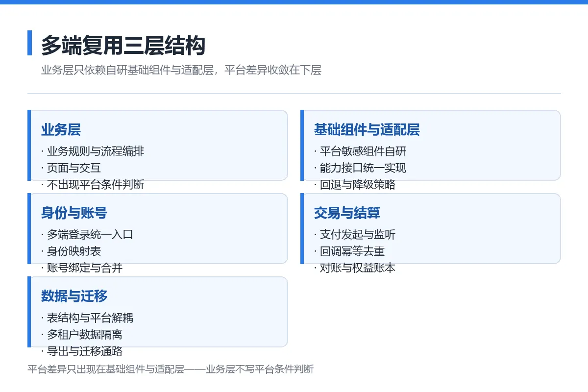Select bullet 平台敏感组件自研
The width and height of the screenshot is (588, 392).
360,151
